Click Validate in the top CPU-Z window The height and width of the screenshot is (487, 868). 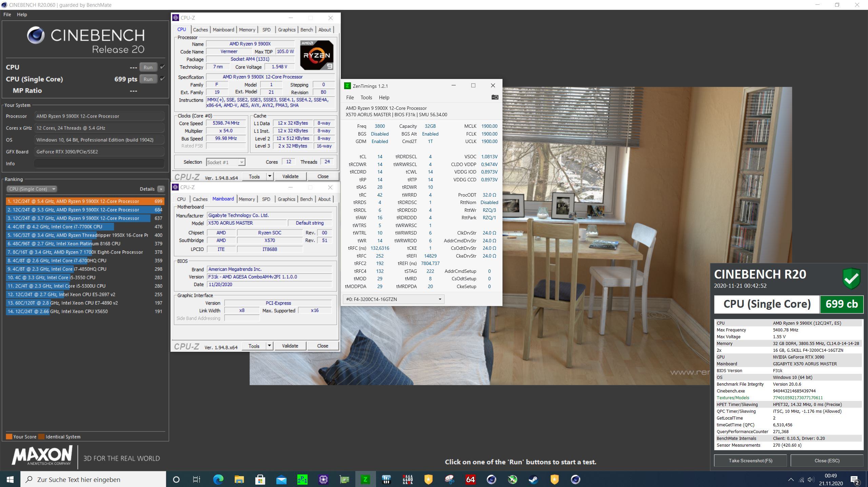pos(290,177)
